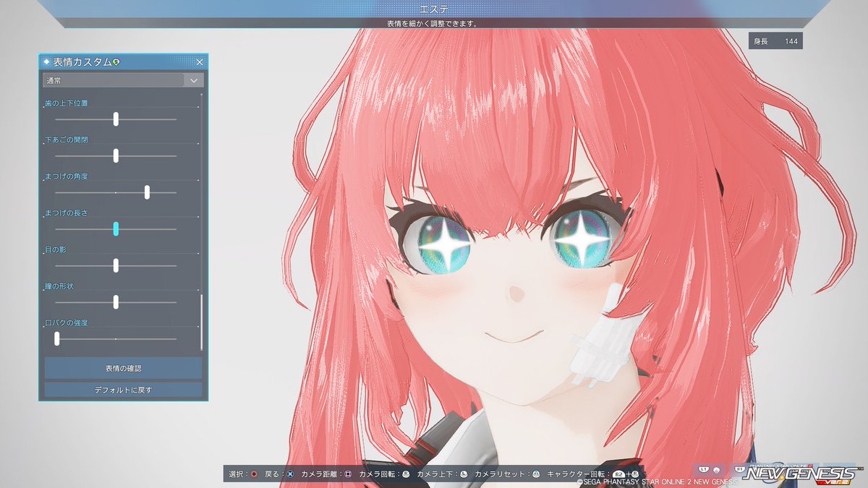
Task: Click the 下あごの開閉 label
Action: [x=66, y=140]
